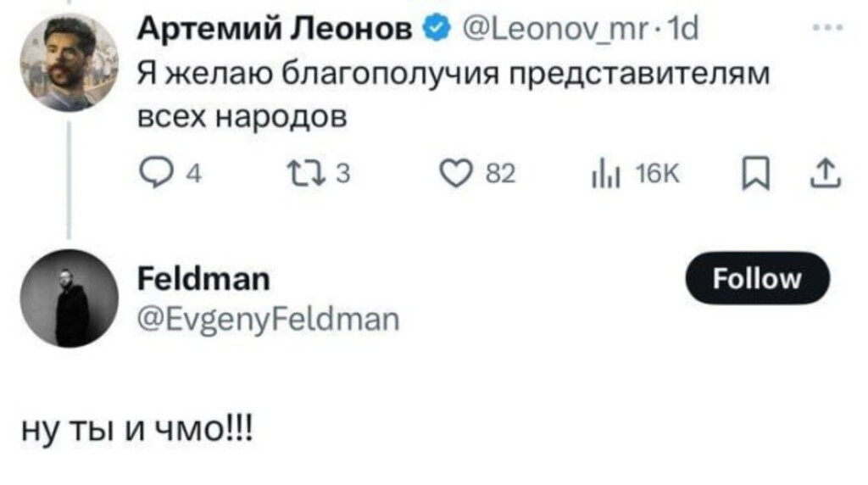Click the reply comment bubble icon

(157, 173)
